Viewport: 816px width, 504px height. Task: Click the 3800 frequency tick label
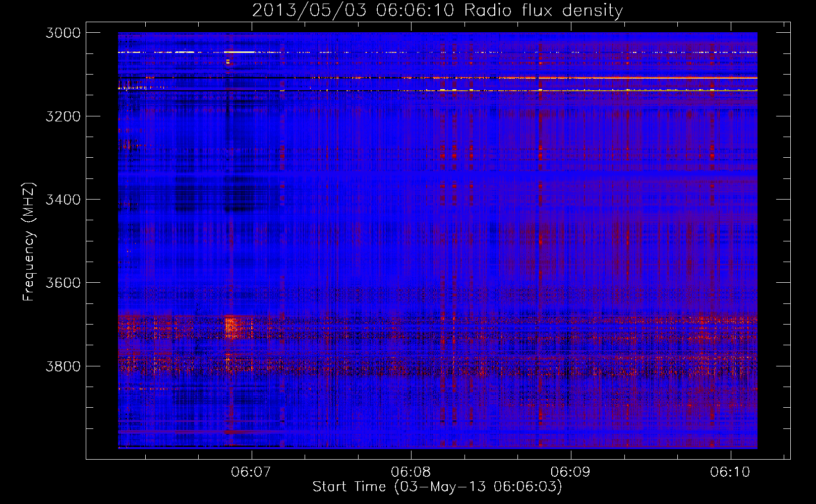click(x=63, y=366)
